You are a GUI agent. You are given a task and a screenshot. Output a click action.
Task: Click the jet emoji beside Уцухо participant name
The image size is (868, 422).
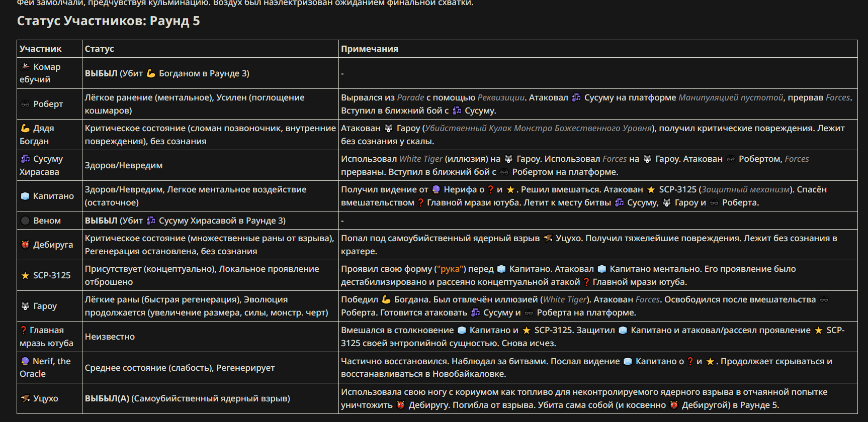[25, 398]
